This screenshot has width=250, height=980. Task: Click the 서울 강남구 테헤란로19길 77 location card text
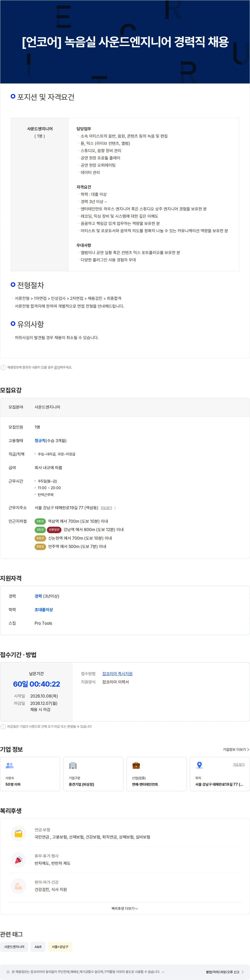(219, 784)
